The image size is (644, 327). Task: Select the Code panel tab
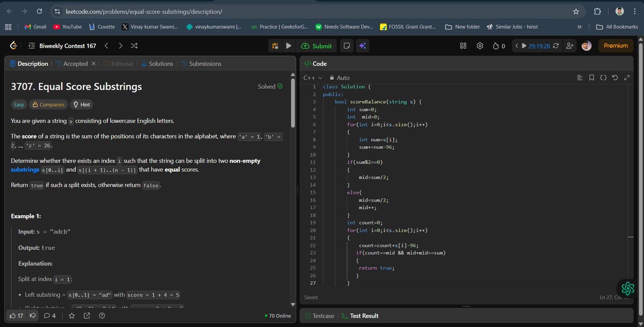tap(316, 64)
